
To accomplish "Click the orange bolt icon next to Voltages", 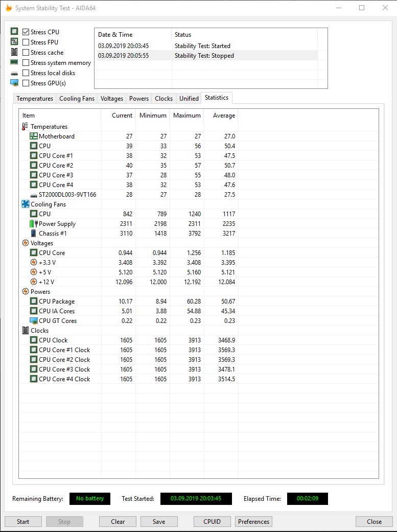I will [x=26, y=243].
